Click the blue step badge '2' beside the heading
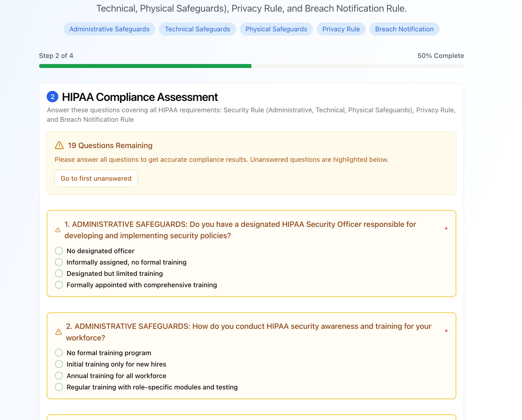Screen dimensions: 522x420 [x=53, y=97]
